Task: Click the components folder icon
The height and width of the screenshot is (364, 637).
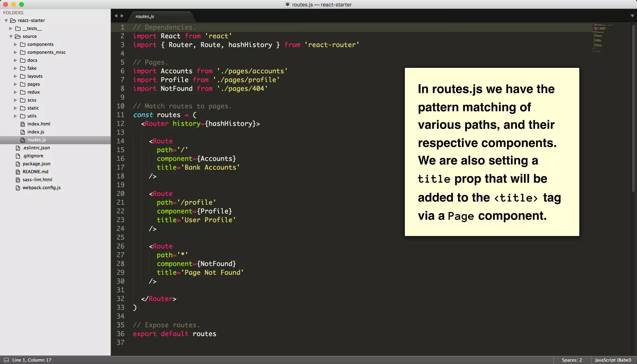Action: coord(23,44)
